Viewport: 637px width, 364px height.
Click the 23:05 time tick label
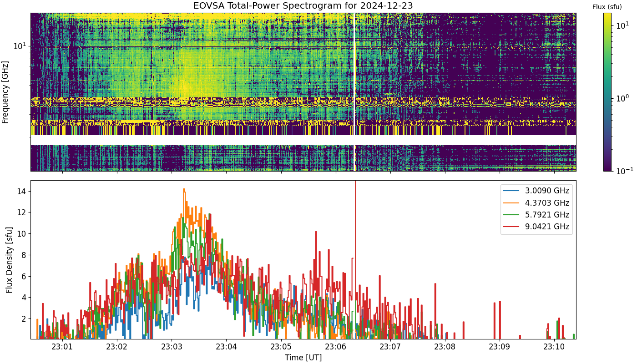[x=281, y=347]
